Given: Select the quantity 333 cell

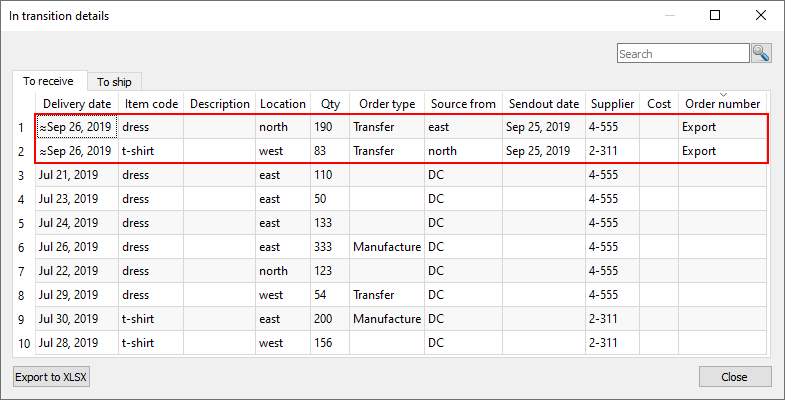Looking at the screenshot, I should 328,247.
